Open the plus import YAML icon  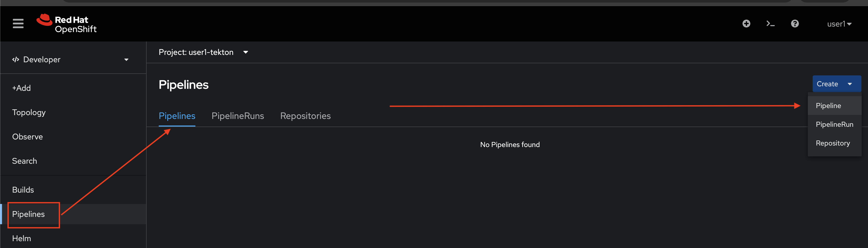746,24
